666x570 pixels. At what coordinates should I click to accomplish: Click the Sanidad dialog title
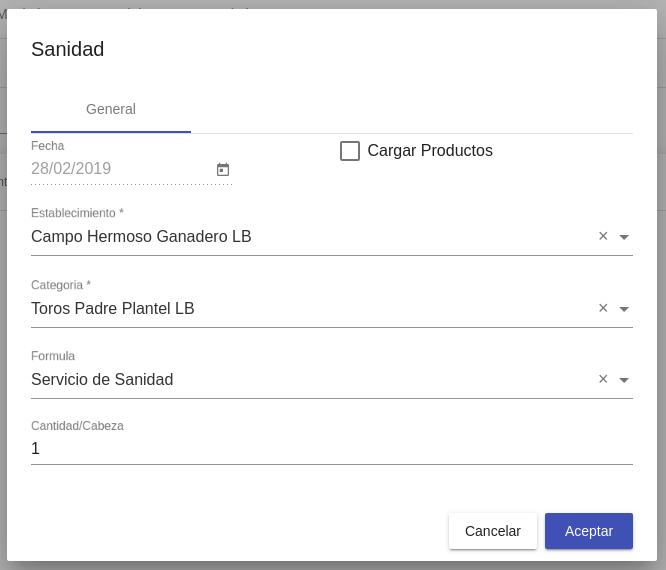(x=68, y=49)
